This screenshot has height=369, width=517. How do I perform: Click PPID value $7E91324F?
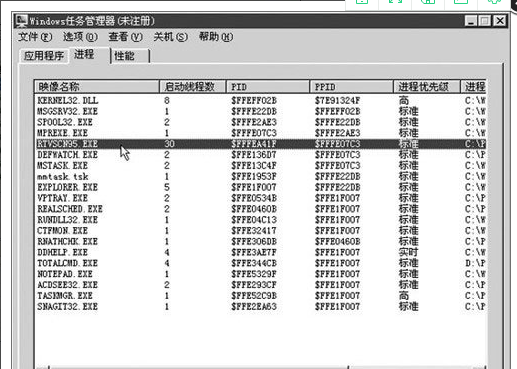pos(337,100)
